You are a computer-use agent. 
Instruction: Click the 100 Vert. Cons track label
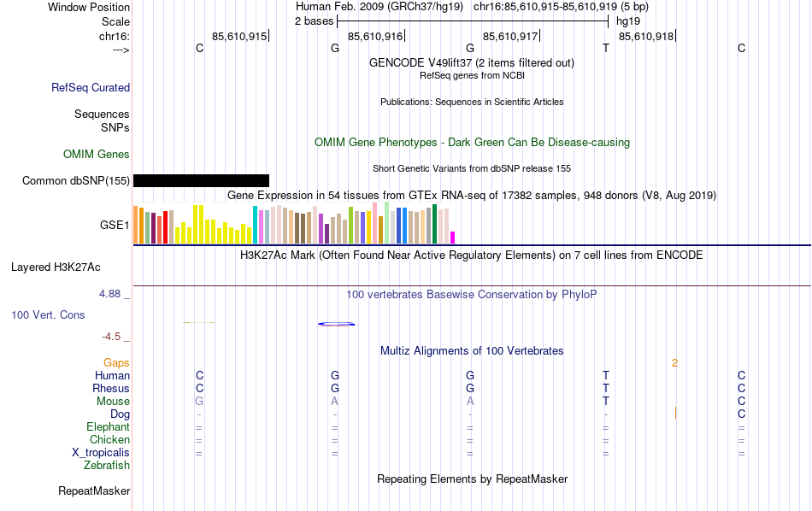click(x=48, y=314)
